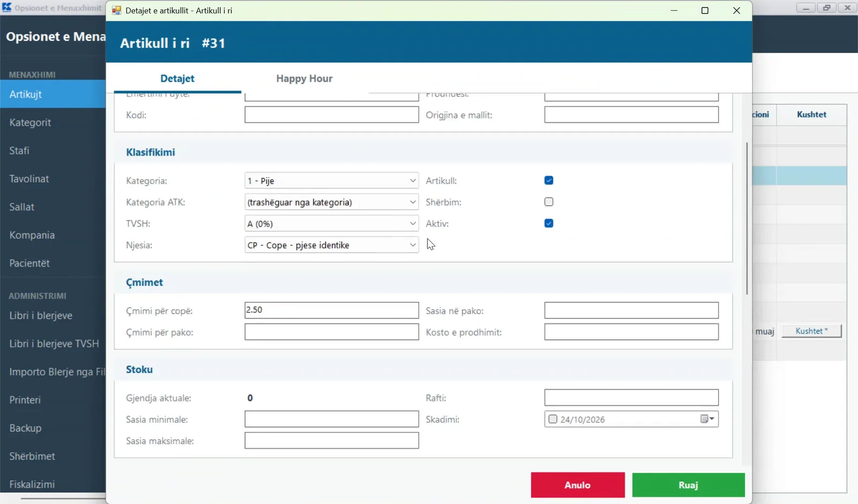Enable the Shërbim checkbox
This screenshot has width=858, height=504.
549,202
